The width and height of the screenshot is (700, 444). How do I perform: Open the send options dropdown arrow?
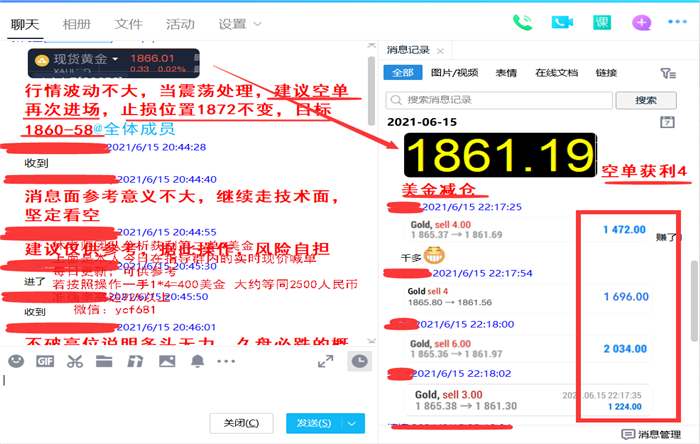[352, 423]
